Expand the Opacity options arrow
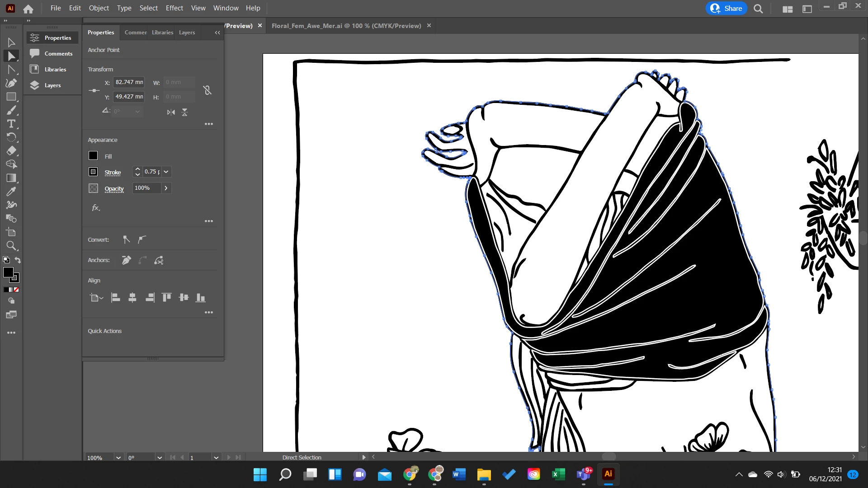 [x=166, y=188]
